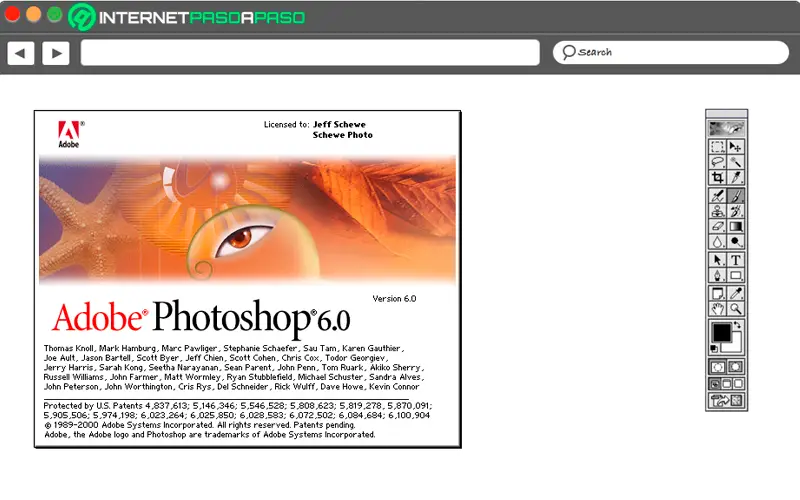Click into the Search field
The height and width of the screenshot is (500, 800).
(x=671, y=52)
